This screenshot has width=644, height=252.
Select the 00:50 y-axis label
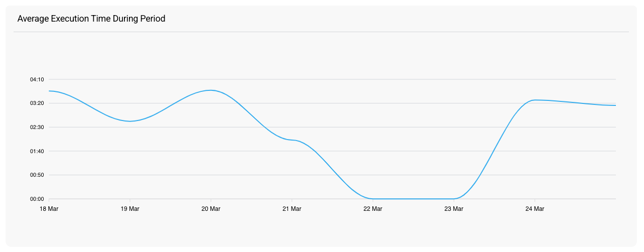coord(37,175)
